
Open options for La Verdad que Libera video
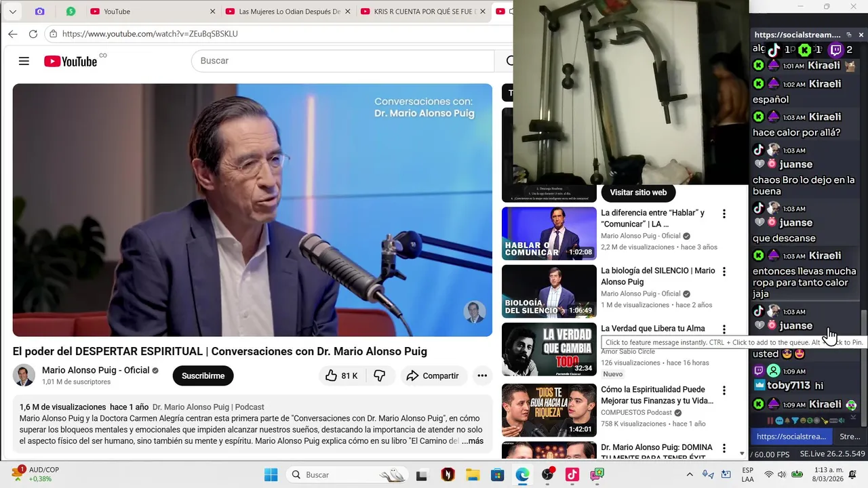724,329
